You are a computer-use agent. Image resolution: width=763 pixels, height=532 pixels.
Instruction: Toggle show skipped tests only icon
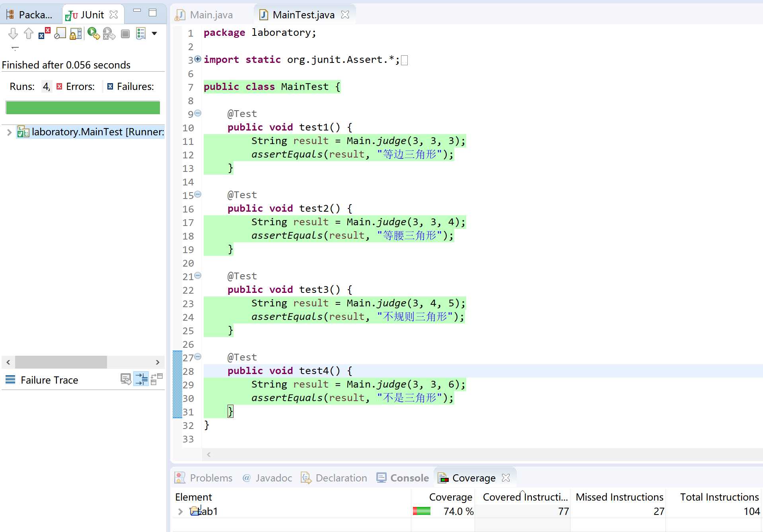click(60, 34)
